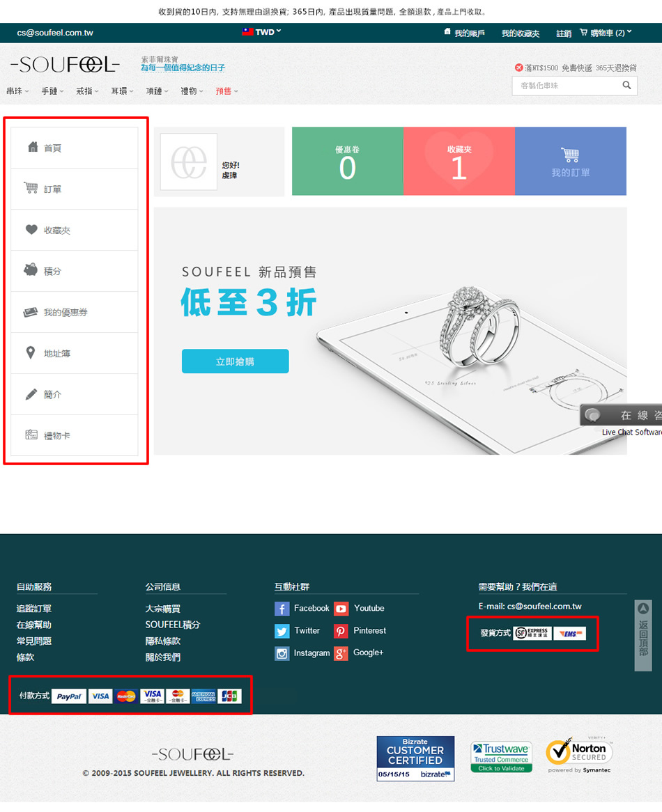The image size is (662, 812).
Task: Expand the 手鏈 navigation menu
Action: tap(53, 91)
